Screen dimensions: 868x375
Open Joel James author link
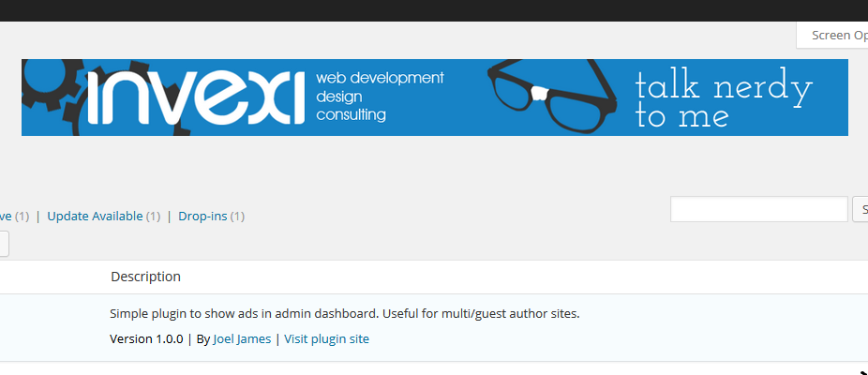[242, 339]
